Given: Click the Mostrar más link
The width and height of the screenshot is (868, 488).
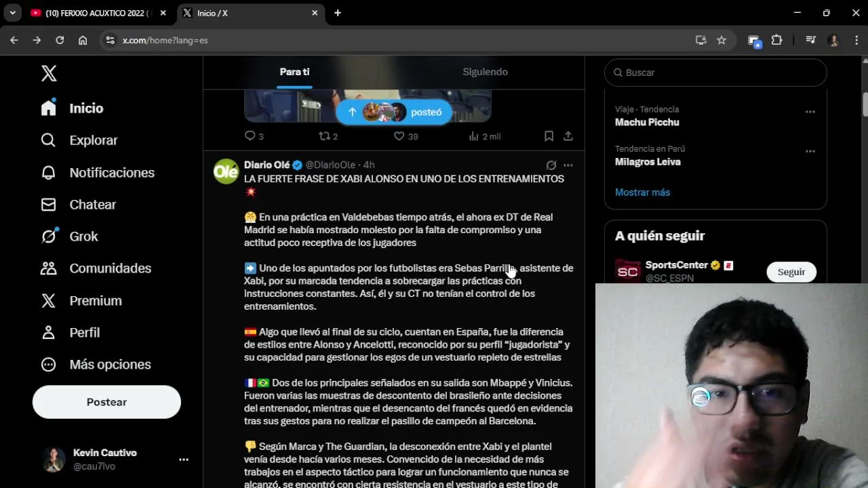Looking at the screenshot, I should [x=642, y=192].
